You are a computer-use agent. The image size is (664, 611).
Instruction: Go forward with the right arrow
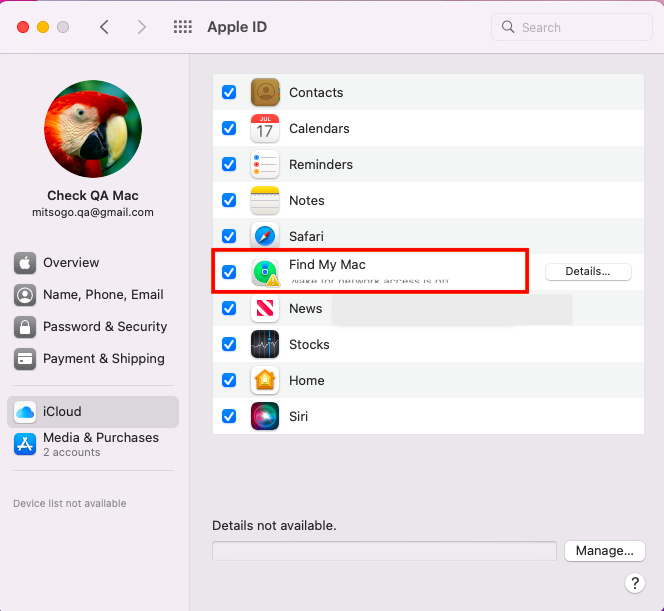coord(141,27)
